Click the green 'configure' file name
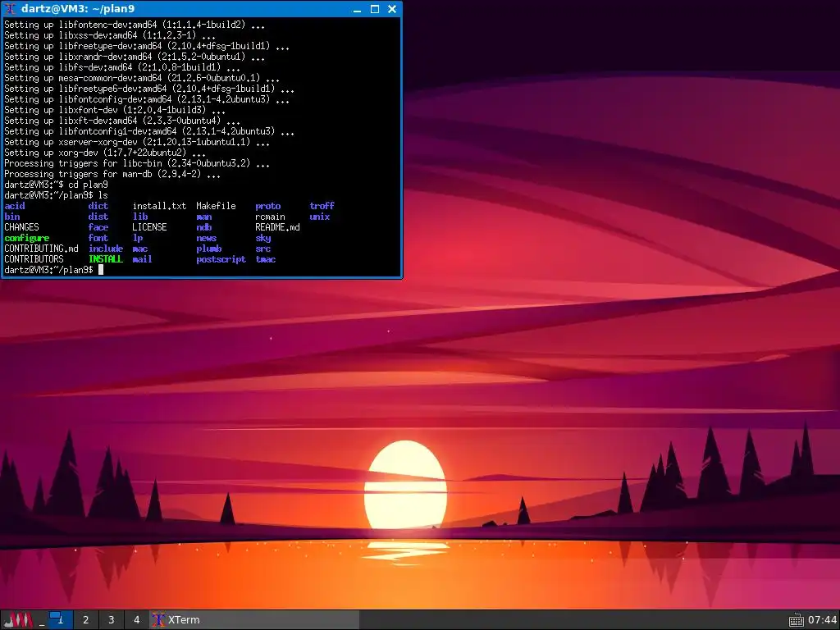 (27, 238)
